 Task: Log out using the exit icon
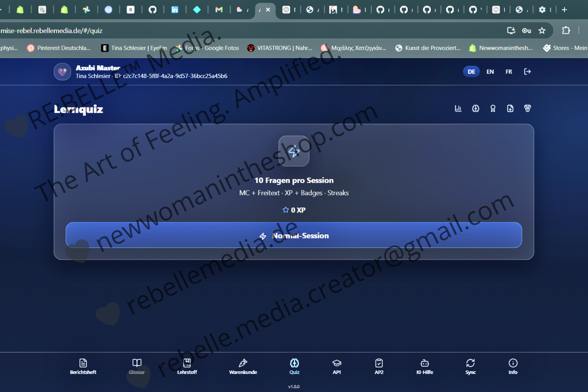click(x=527, y=71)
